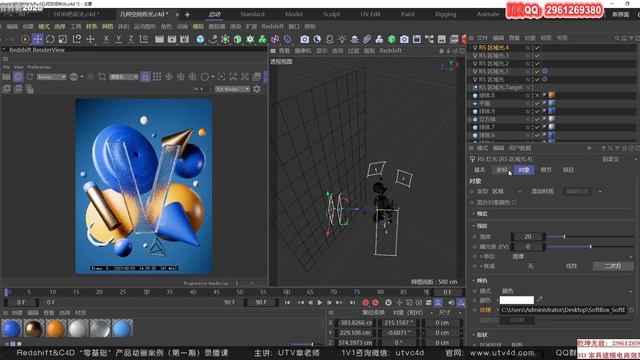
Task: Open the RenderView Beauty AOV dropdown
Action: (x=51, y=77)
